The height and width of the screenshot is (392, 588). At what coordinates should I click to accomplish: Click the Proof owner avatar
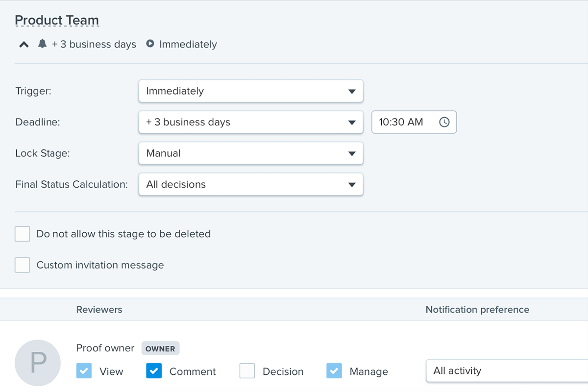tap(38, 363)
